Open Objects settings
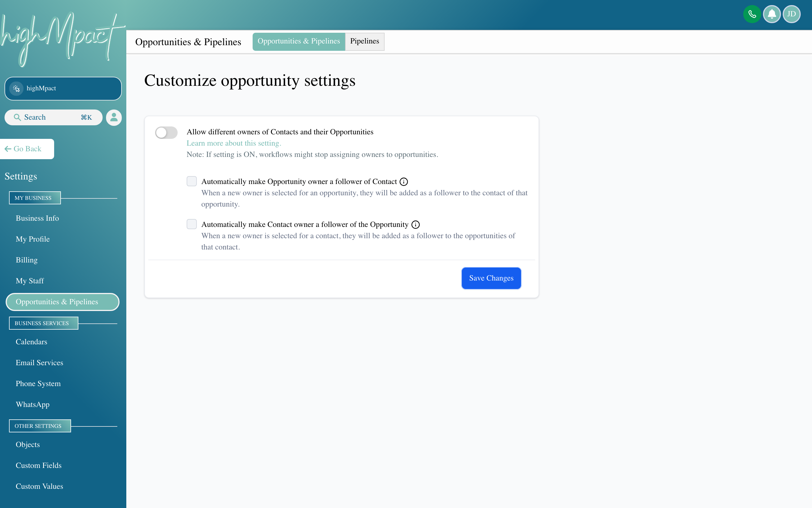 28,445
